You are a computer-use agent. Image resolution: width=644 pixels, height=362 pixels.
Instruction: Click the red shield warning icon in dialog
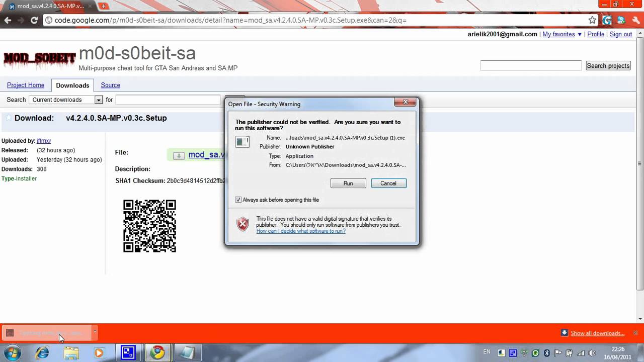243,224
